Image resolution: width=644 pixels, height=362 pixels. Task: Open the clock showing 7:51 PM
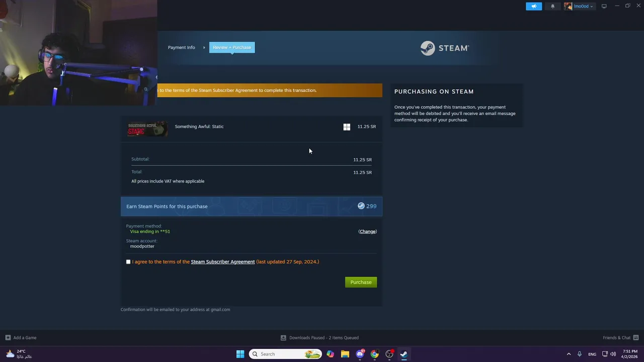pyautogui.click(x=630, y=354)
